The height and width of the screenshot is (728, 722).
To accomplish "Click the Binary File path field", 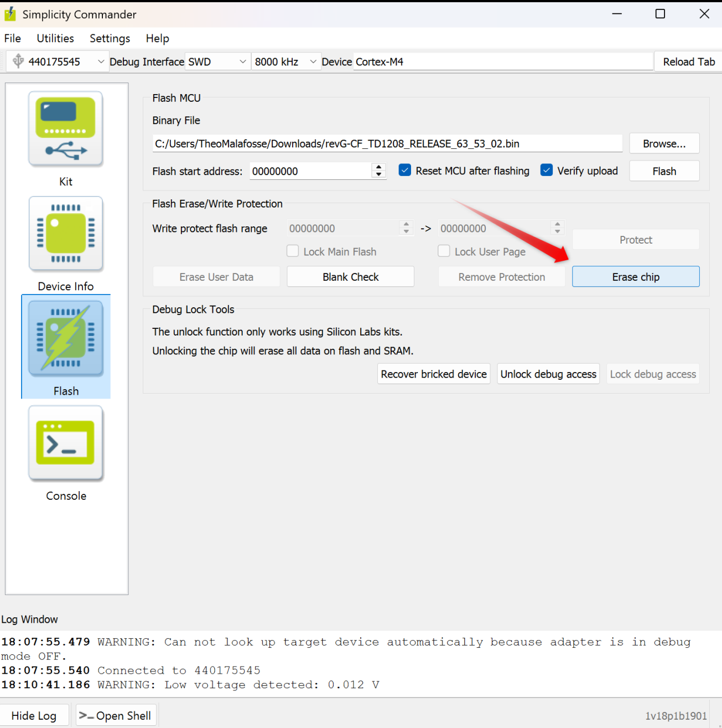I will click(387, 144).
